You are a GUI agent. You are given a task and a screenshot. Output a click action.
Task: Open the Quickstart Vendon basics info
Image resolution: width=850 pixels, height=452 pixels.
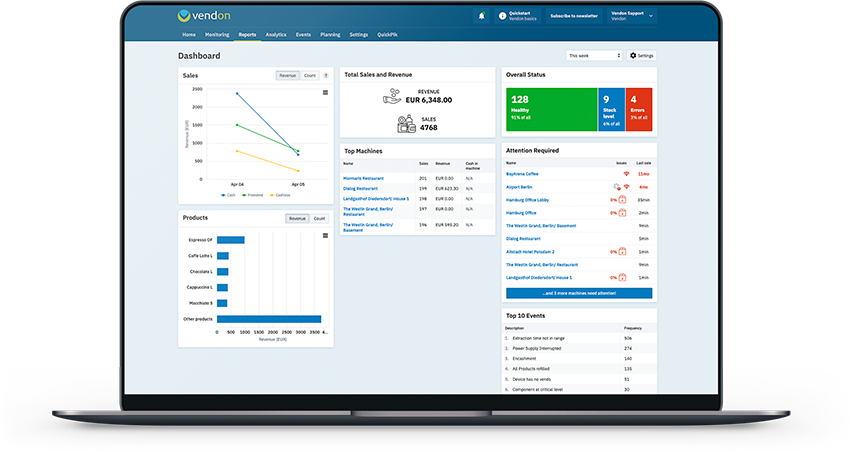click(x=518, y=16)
